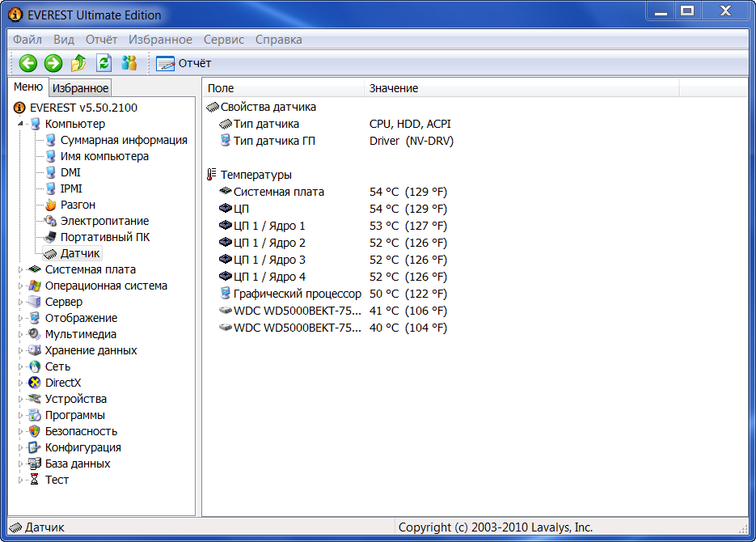Click the Датчик sensor icon in tree
The width and height of the screenshot is (756, 542).
50,254
